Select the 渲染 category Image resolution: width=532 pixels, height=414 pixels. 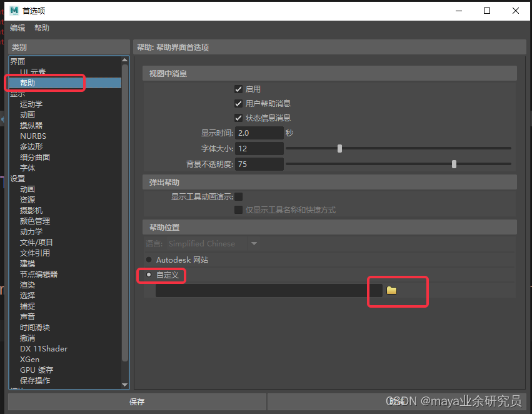click(x=28, y=285)
